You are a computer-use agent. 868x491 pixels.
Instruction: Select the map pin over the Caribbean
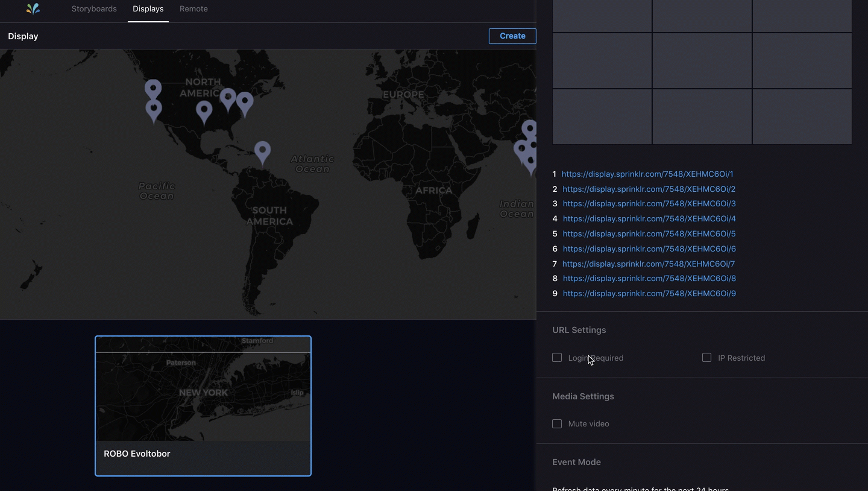262,150
